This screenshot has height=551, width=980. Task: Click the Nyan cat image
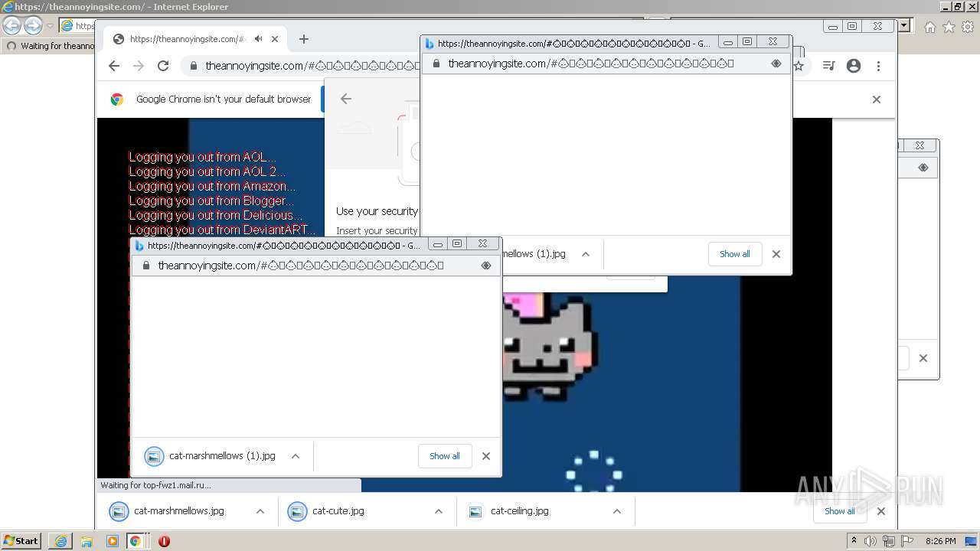coord(548,348)
